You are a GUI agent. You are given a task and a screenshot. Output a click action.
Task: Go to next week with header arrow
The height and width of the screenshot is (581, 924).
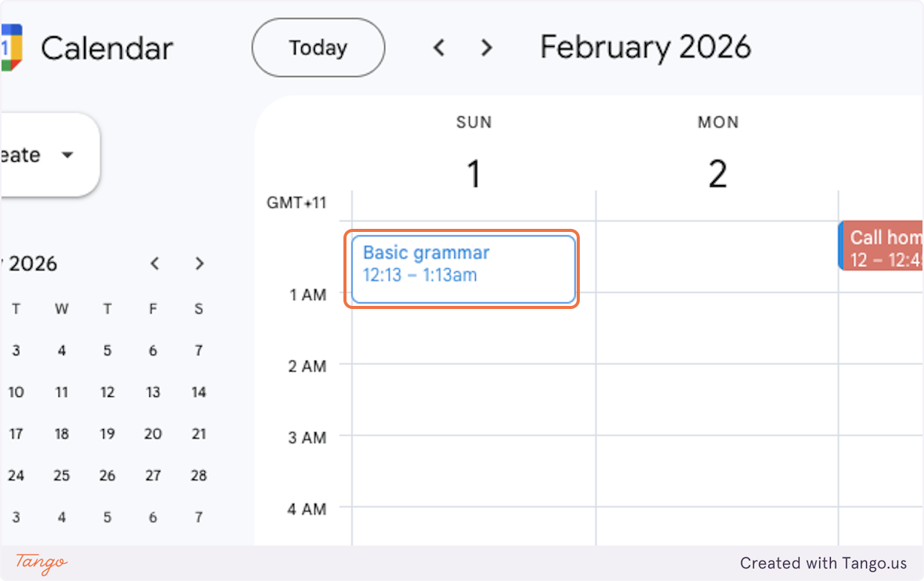tap(486, 49)
